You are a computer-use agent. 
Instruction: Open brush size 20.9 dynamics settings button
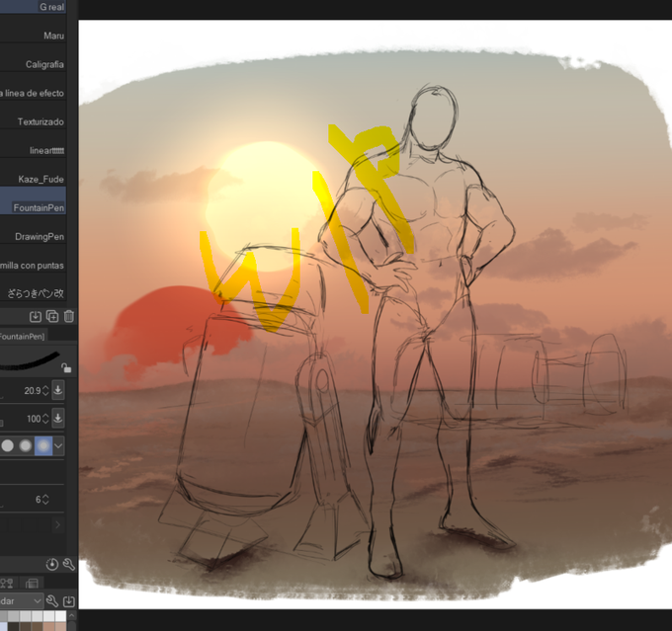pos(58,390)
